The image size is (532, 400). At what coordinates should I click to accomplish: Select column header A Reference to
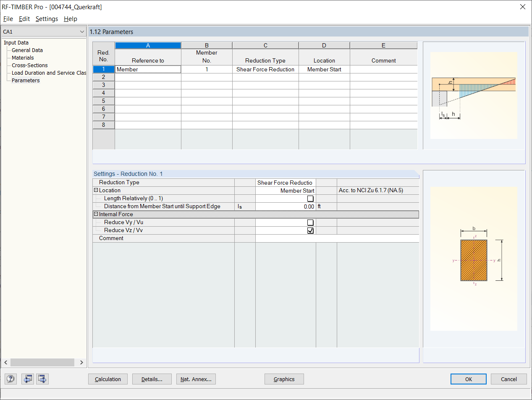(148, 45)
